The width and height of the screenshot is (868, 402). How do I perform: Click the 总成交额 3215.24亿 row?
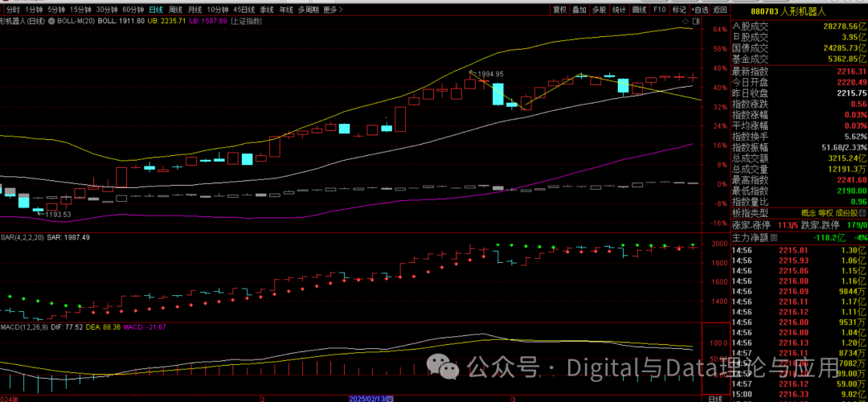click(x=800, y=158)
